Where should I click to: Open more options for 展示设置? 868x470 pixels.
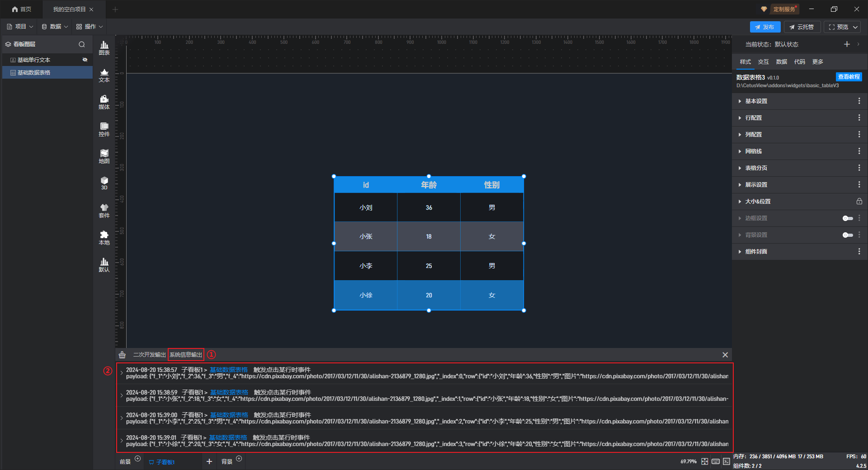pos(859,184)
